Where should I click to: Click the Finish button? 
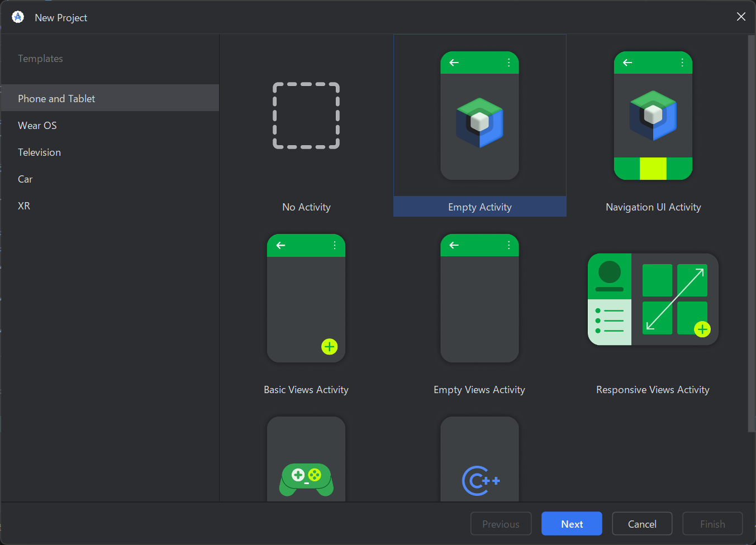(x=712, y=524)
